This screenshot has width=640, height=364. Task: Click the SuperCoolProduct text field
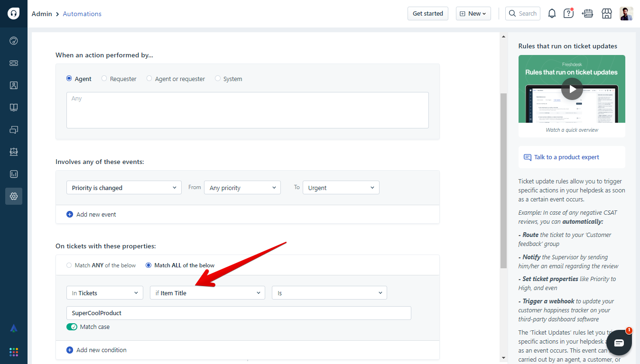[239, 313]
